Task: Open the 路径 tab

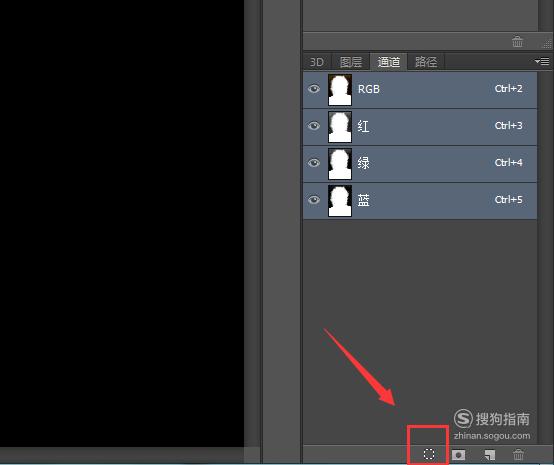Action: 426,62
